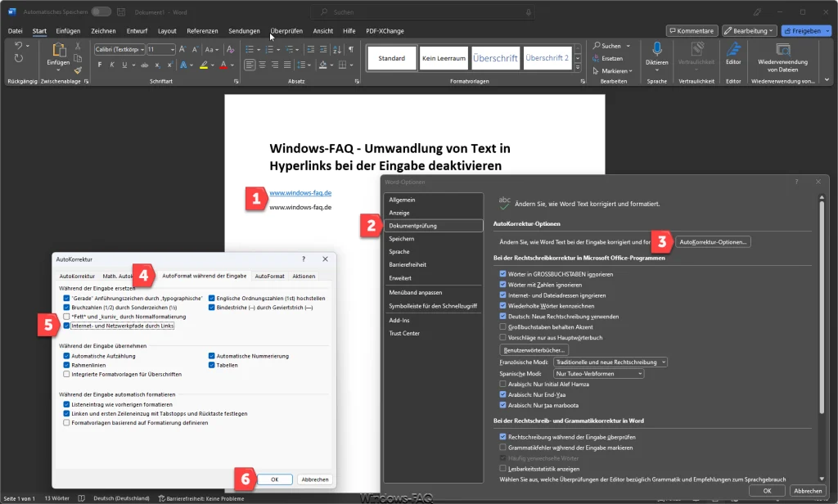The image size is (838, 504).
Task: Center align text
Action: pos(263,65)
